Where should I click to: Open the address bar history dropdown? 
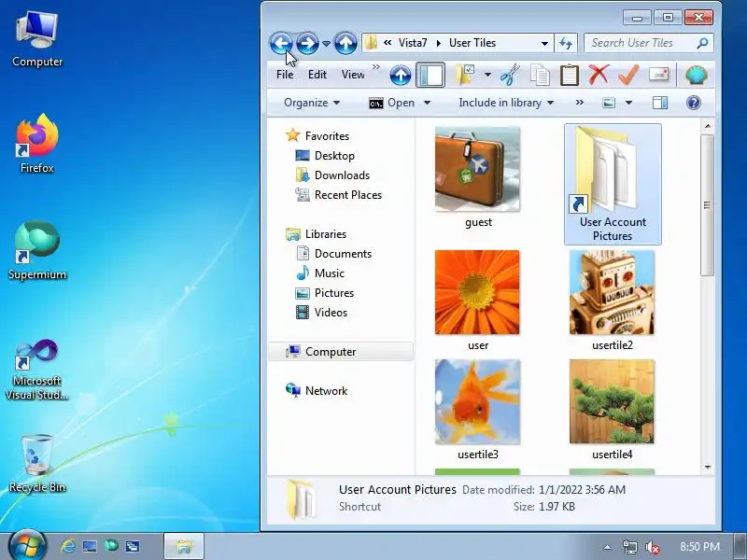tap(544, 43)
